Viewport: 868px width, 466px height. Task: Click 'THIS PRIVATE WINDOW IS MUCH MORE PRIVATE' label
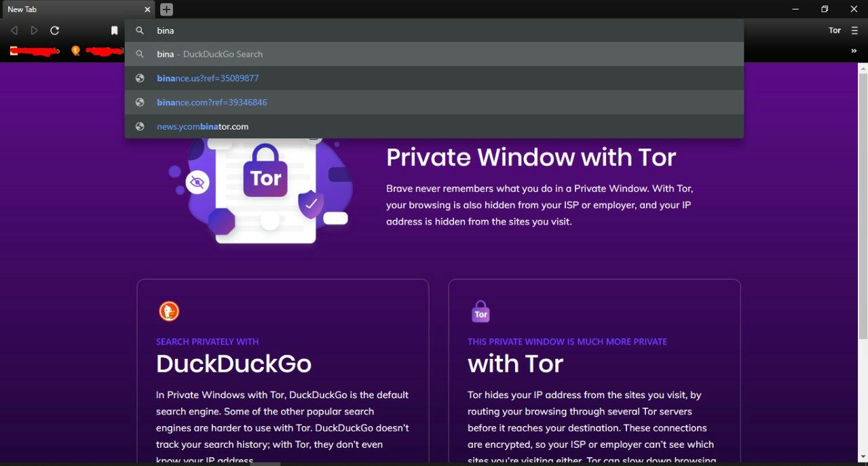coord(567,342)
